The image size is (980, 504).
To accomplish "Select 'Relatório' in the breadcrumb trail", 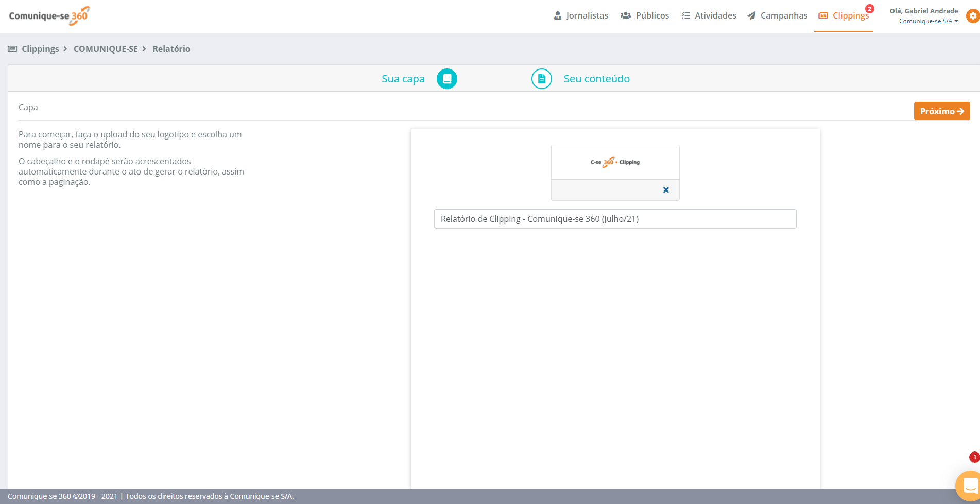I will pos(171,48).
